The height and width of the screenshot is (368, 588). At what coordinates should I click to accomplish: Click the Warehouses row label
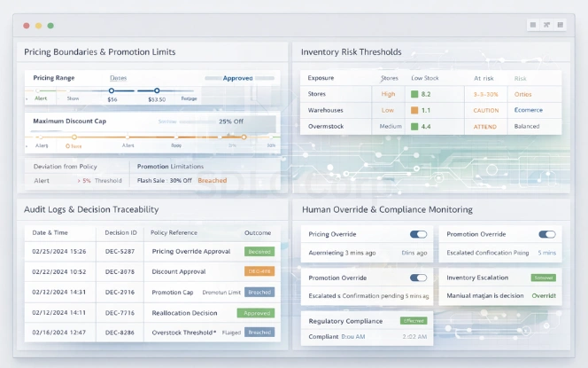coord(326,110)
